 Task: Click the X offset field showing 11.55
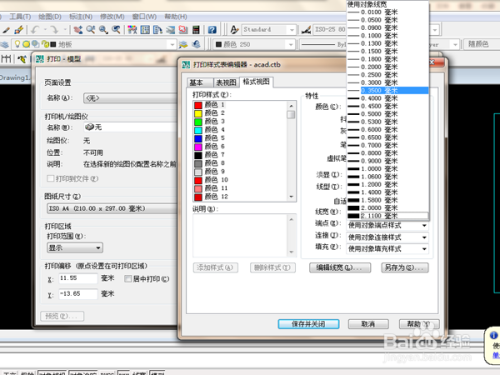[78, 278]
